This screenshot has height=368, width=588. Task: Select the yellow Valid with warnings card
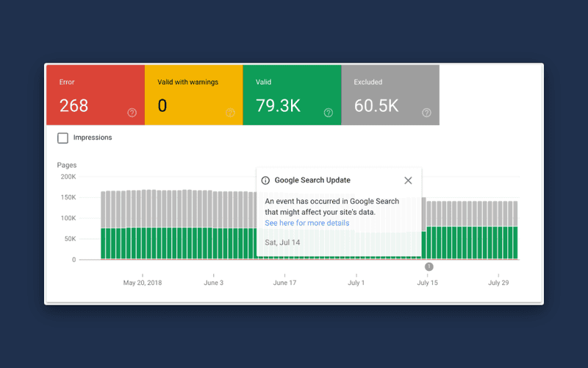[x=194, y=95]
